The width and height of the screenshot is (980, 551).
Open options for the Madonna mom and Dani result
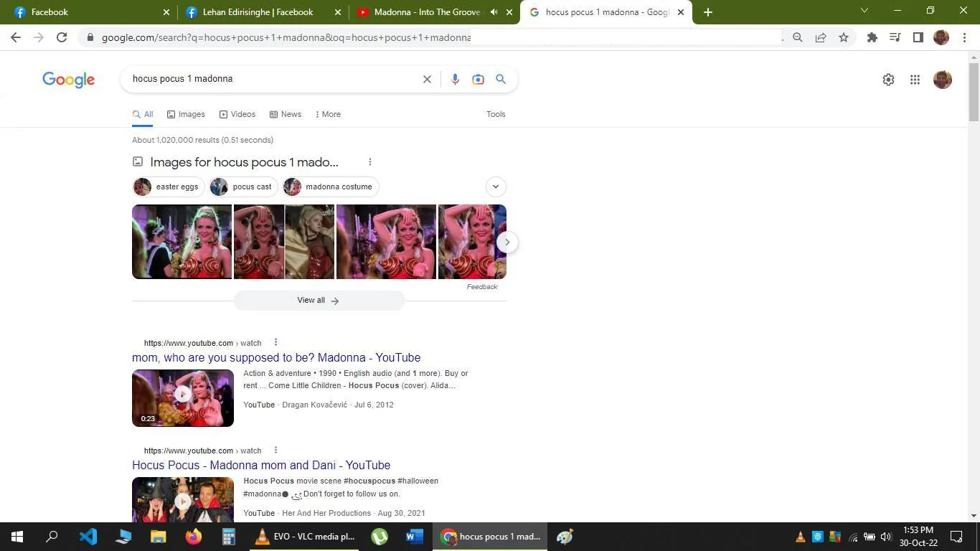coord(275,450)
